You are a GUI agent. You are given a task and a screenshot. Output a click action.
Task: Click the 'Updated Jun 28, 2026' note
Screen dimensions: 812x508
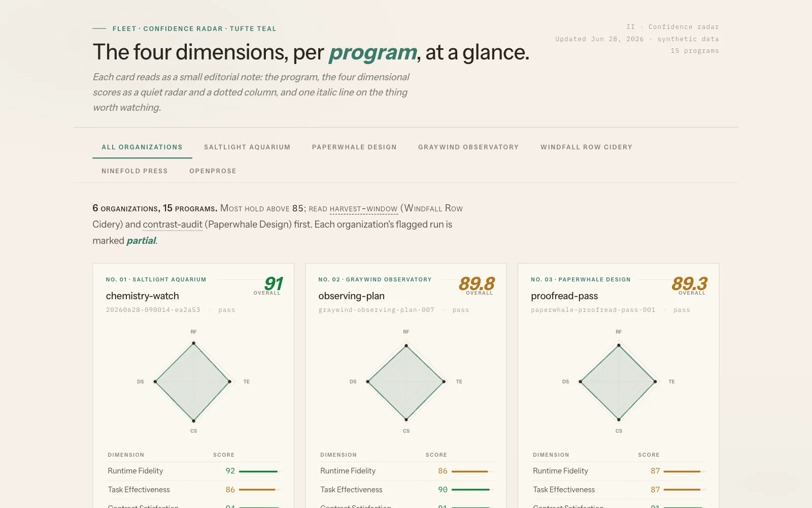pyautogui.click(x=599, y=39)
